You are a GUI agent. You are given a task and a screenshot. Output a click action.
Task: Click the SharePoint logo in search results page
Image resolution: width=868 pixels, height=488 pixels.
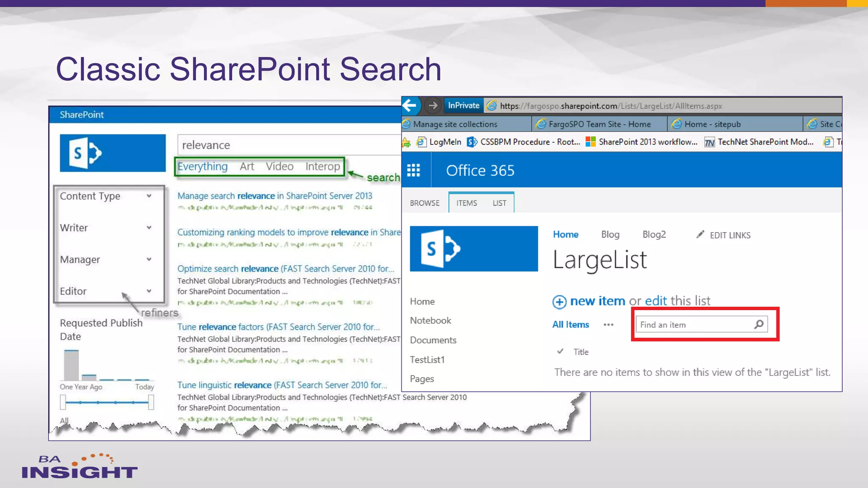[x=113, y=153]
